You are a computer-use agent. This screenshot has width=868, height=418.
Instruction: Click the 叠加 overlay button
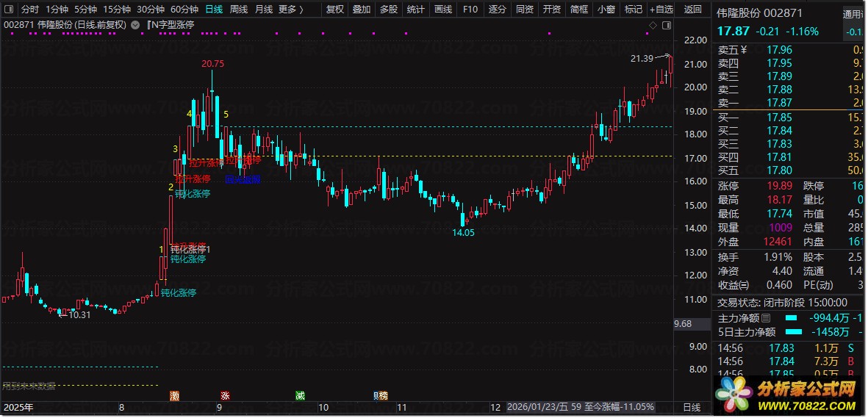(362, 10)
